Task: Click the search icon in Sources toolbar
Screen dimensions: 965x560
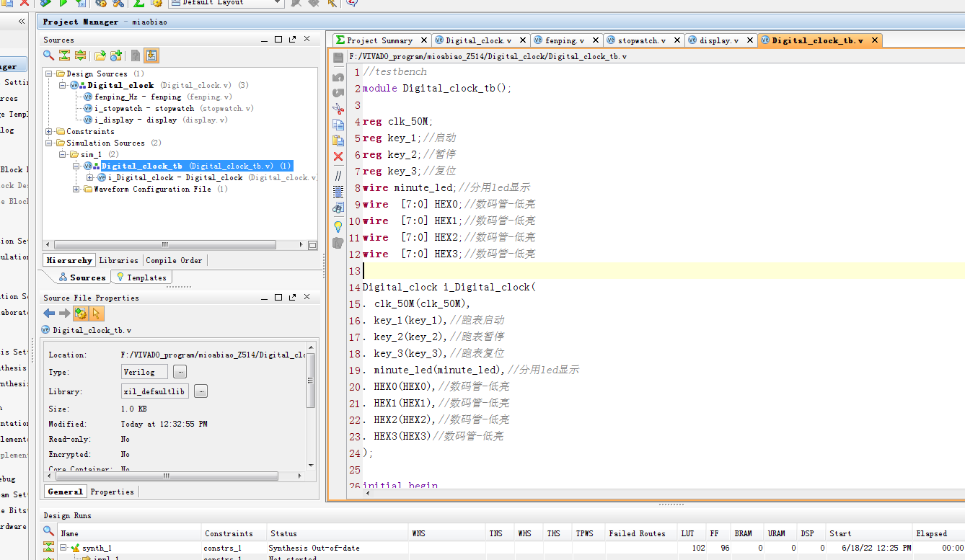Action: (x=48, y=55)
